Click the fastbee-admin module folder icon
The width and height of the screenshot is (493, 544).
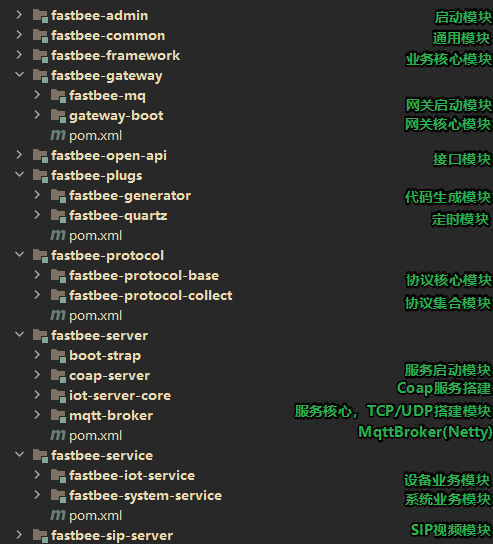(40, 16)
